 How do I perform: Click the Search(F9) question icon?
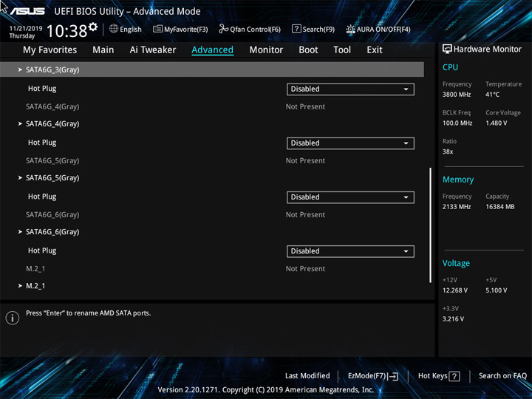(296, 29)
